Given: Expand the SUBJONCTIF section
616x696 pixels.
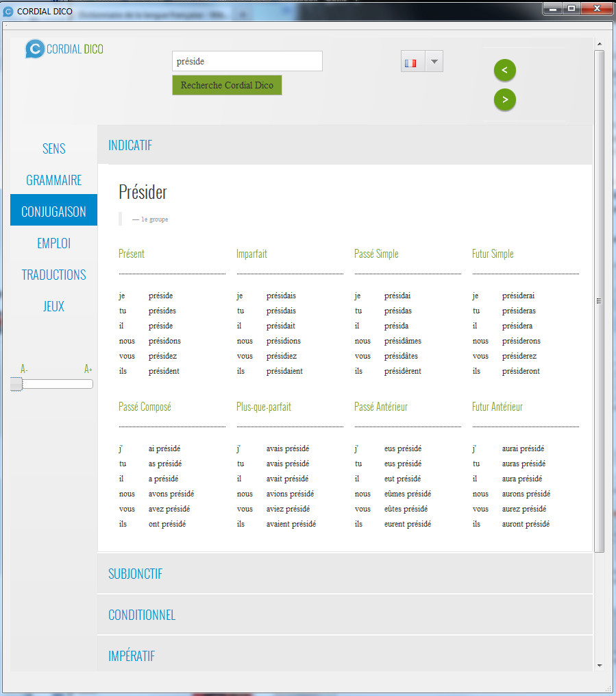Looking at the screenshot, I should (345, 573).
